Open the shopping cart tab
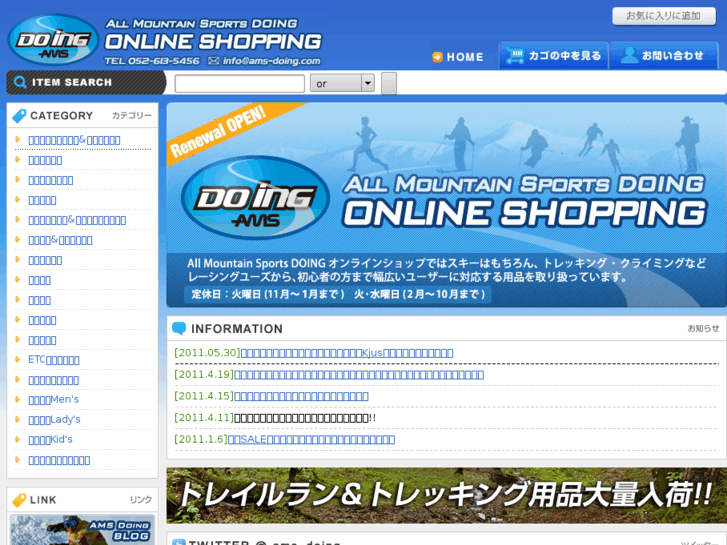The height and width of the screenshot is (545, 727). click(x=554, y=56)
